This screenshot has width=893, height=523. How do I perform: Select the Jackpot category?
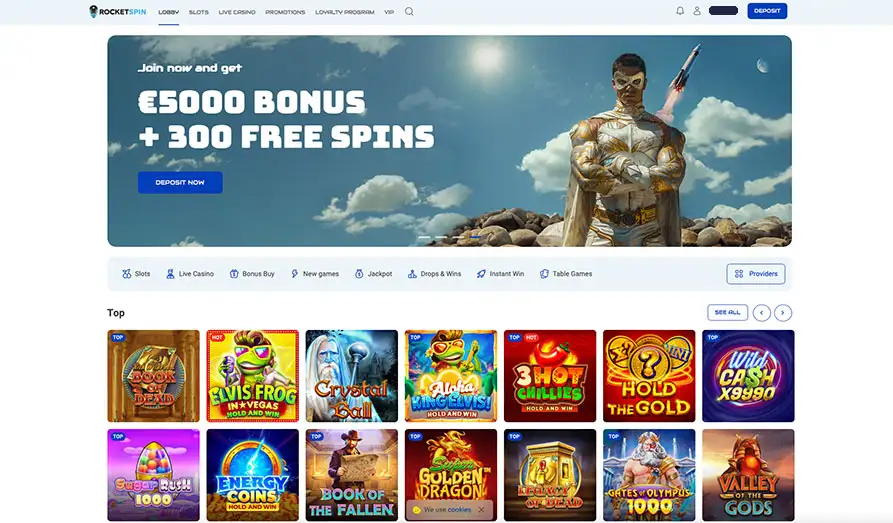374,274
